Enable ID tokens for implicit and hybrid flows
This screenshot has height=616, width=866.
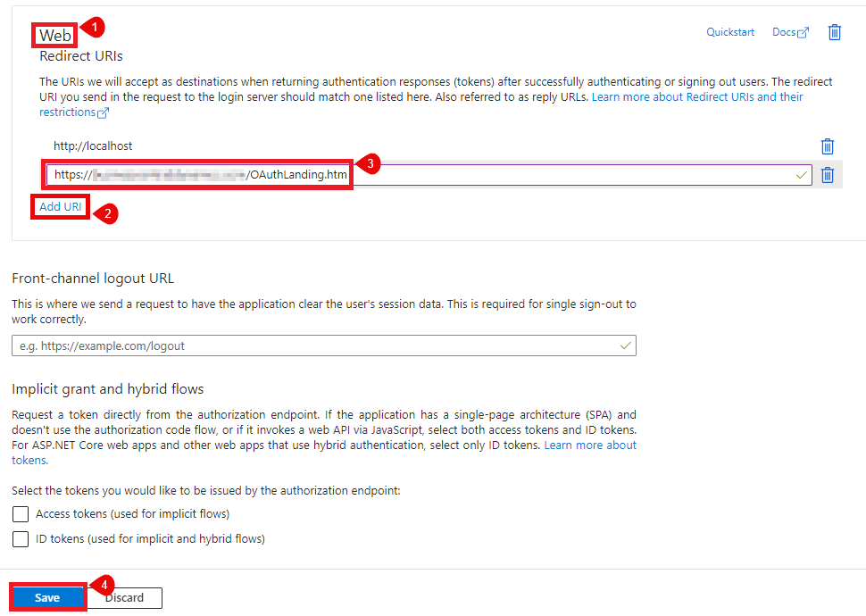(21, 539)
